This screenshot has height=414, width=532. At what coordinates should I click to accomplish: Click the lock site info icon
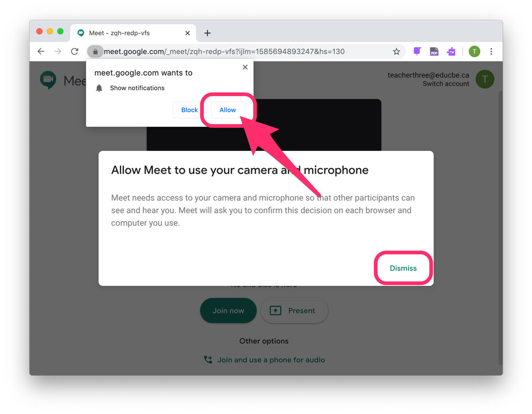pos(95,51)
